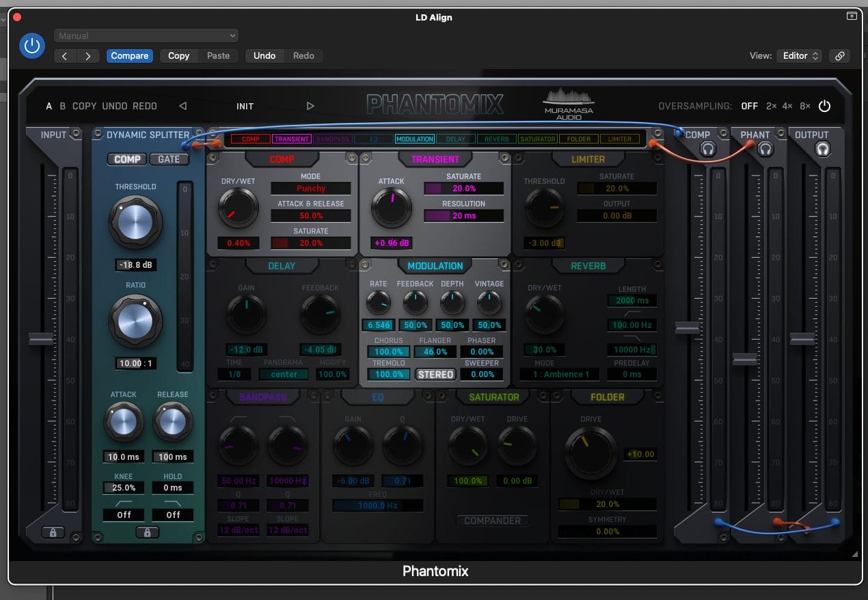The width and height of the screenshot is (868, 600).
Task: Toggle the STEREO button in Modulation
Action: coord(435,374)
